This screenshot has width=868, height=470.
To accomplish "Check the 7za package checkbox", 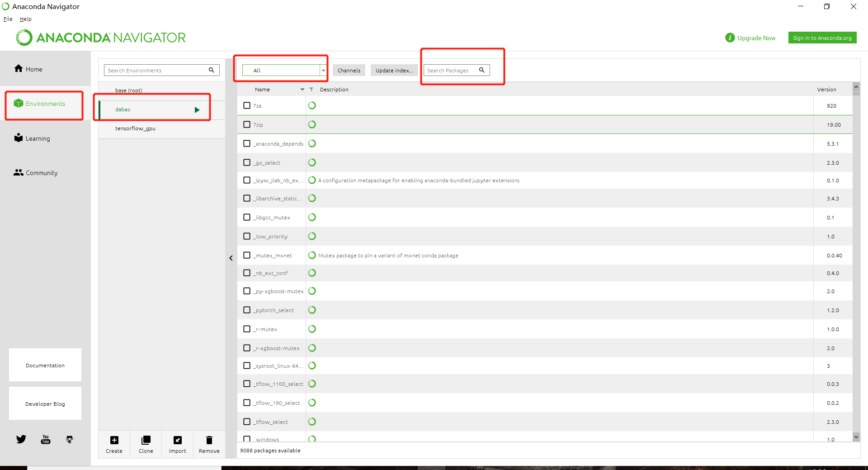I will pos(247,105).
